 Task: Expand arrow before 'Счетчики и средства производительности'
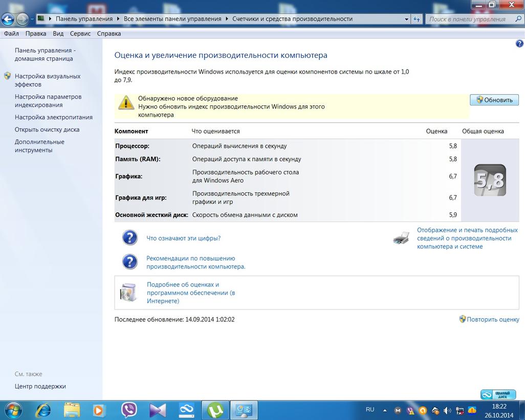[x=227, y=19]
